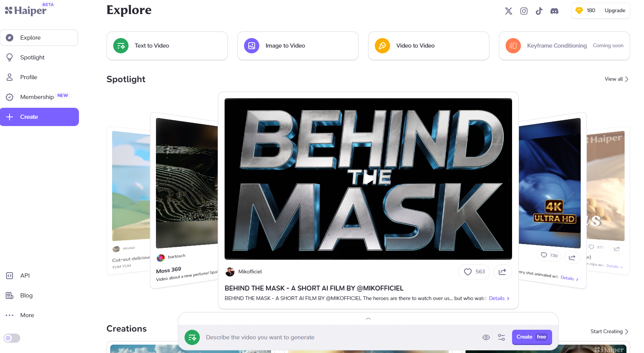Screen dimensions: 644x353
Task: Click View all for Spotlight
Action: tap(617, 79)
